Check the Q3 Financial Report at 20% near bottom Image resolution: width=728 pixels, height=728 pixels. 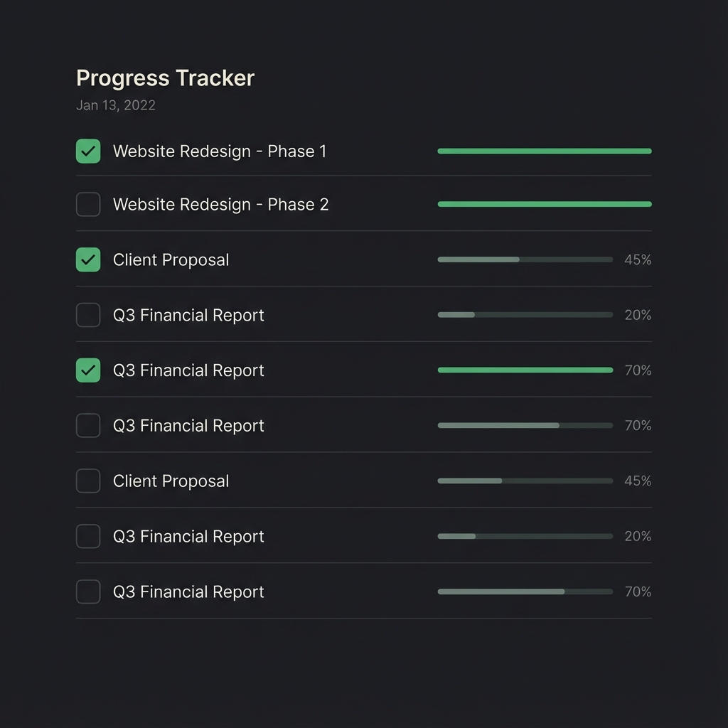tap(88, 536)
